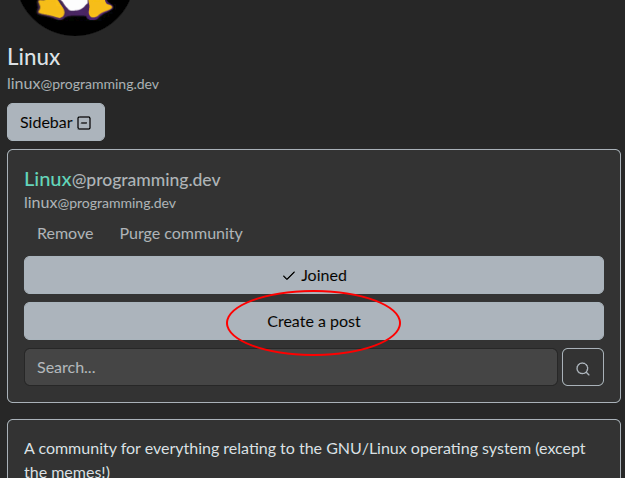625x478 pixels.
Task: Click the small linux@programming.dev handle in the card
Action: pos(100,203)
